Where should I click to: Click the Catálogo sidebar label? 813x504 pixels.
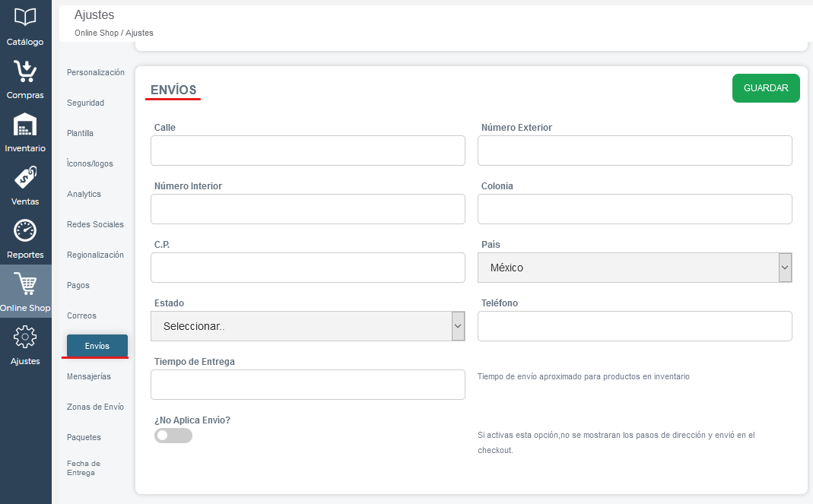pyautogui.click(x=25, y=42)
